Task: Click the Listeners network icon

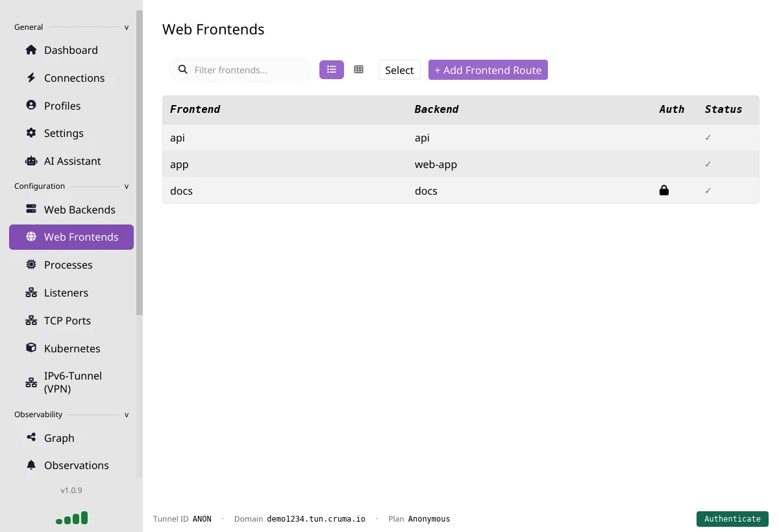Action: click(31, 293)
